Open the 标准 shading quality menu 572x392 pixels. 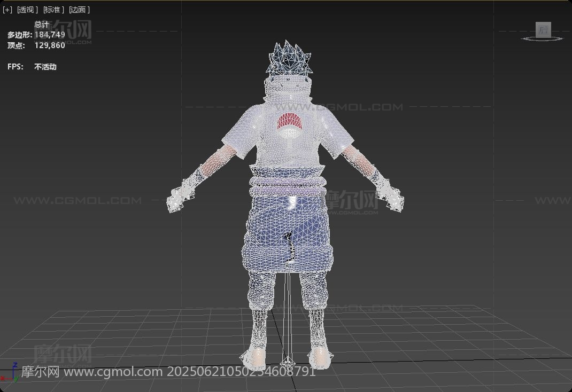click(53, 10)
